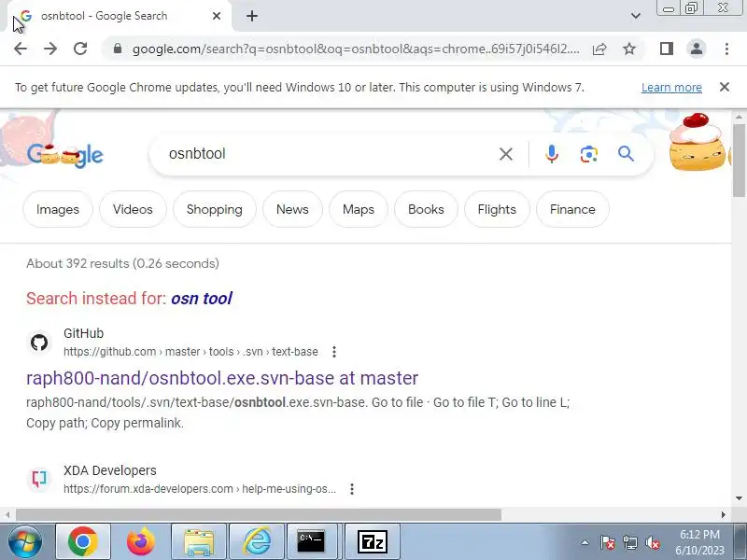Image resolution: width=747 pixels, height=560 pixels.
Task: Click the XDA Developers favicon
Action: click(39, 479)
